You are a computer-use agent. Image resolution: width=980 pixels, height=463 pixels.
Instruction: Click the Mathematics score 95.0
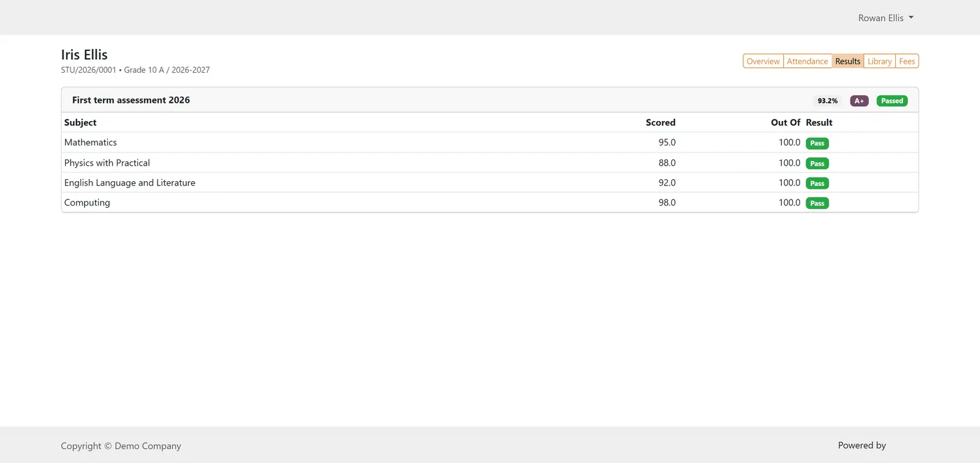[x=667, y=143]
